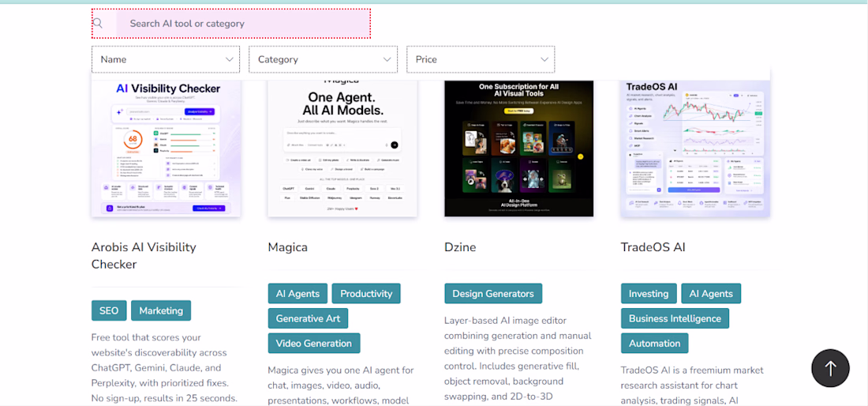Viewport: 868px width, 406px height.
Task: Open the TradeOS AI title link
Action: tap(653, 247)
